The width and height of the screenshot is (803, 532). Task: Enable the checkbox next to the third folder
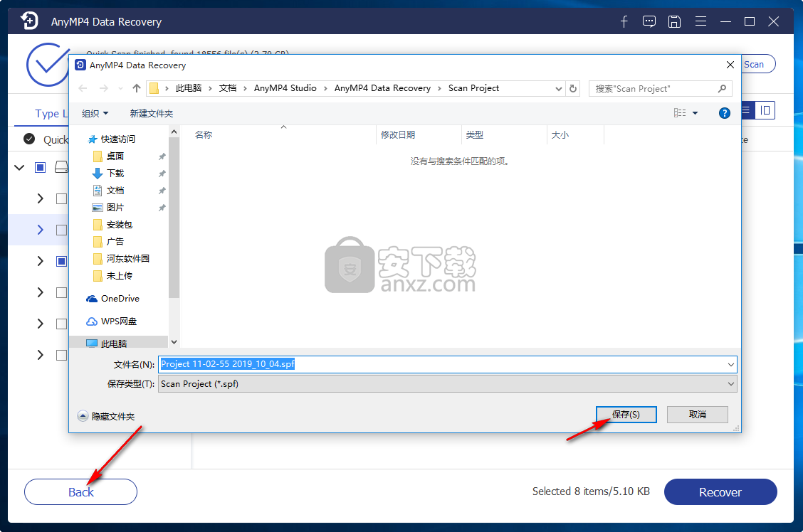pyautogui.click(x=62, y=261)
